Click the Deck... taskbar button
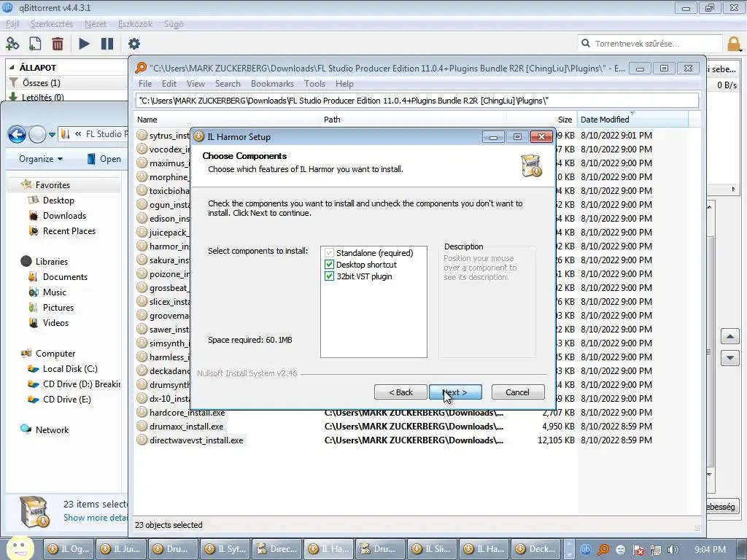The image size is (747, 560). [536, 549]
